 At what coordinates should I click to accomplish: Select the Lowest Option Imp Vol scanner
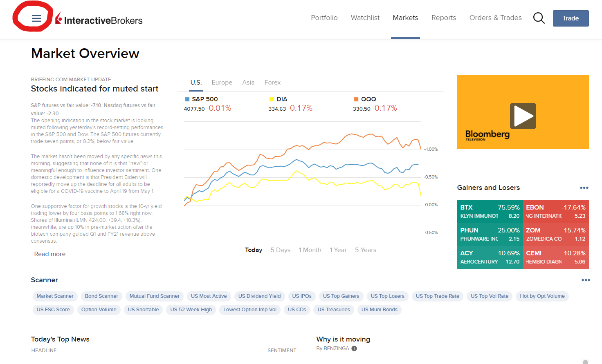tap(250, 310)
